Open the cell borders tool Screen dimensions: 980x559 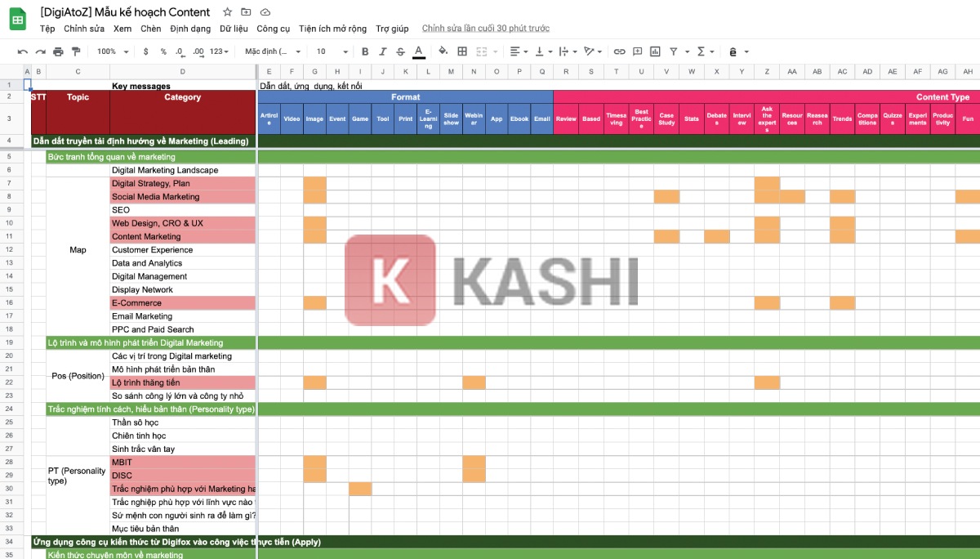(462, 51)
